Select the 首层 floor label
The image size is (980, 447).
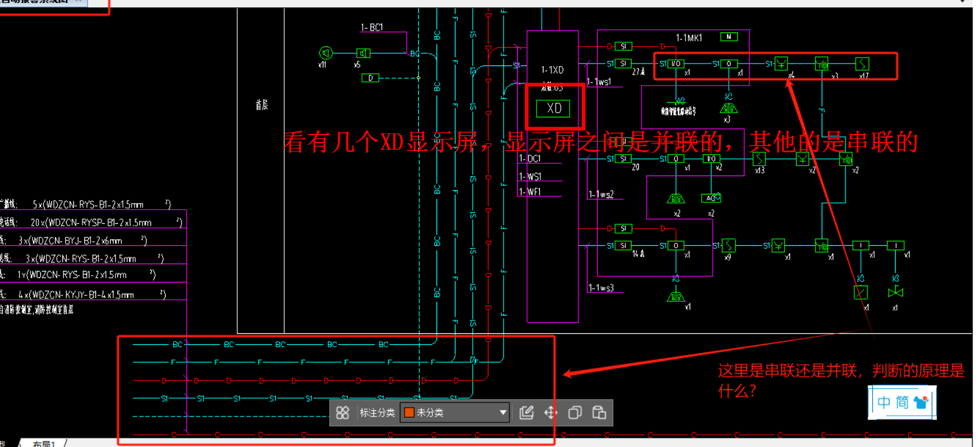point(262,105)
